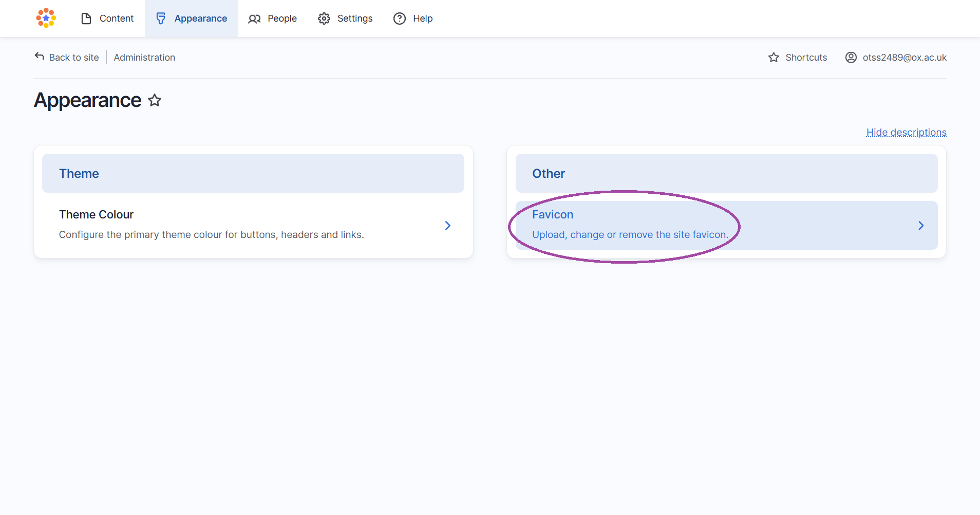This screenshot has height=515, width=980.
Task: Click the Drupal logo in the toolbar
Action: [x=46, y=18]
